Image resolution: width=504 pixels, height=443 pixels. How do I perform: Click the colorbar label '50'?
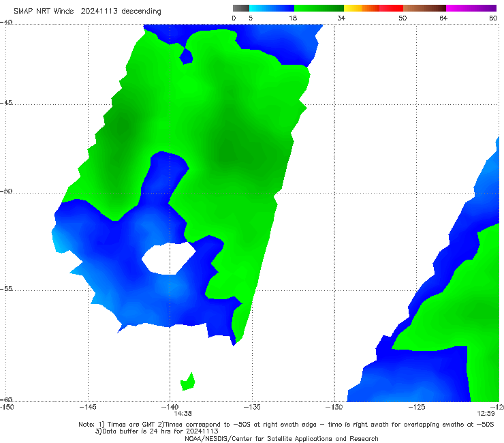pyautogui.click(x=403, y=18)
